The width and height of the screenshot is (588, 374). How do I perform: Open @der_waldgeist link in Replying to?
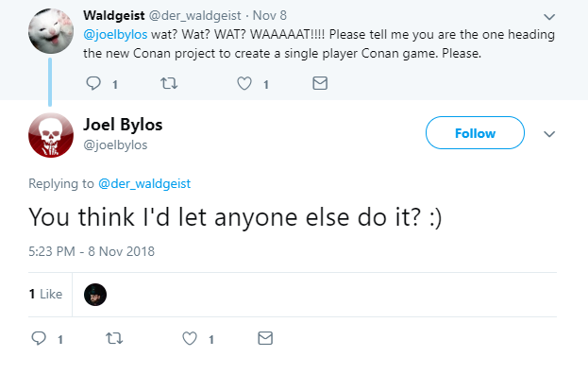[x=144, y=184]
